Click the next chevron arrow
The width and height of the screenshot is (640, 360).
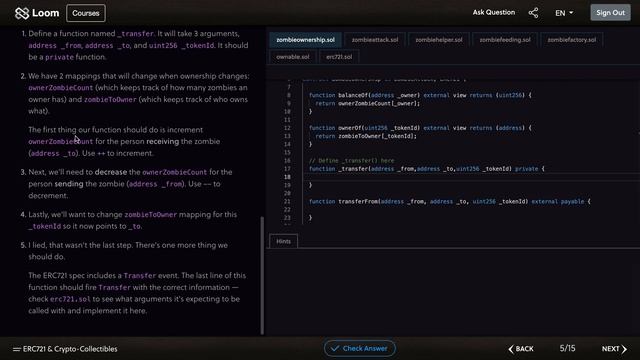[624, 349]
